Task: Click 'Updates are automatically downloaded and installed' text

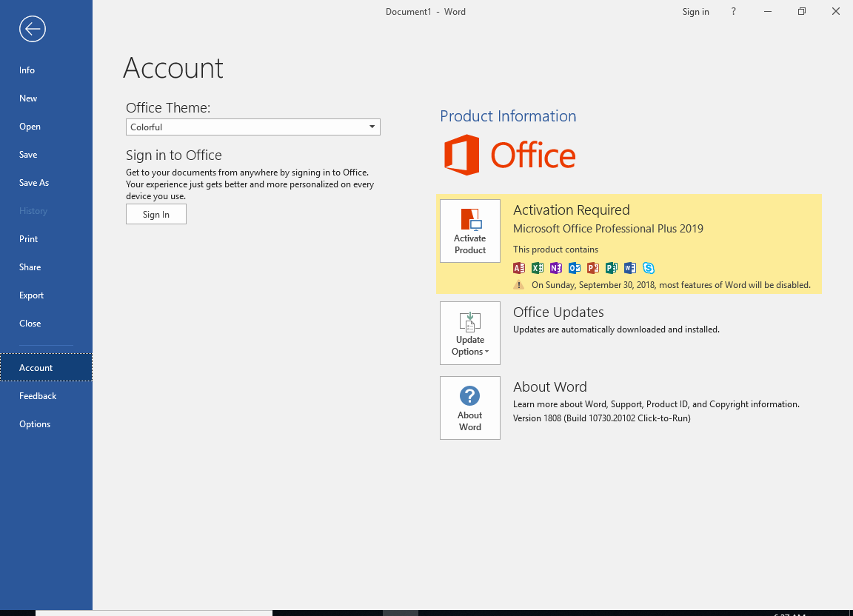Action: (616, 329)
